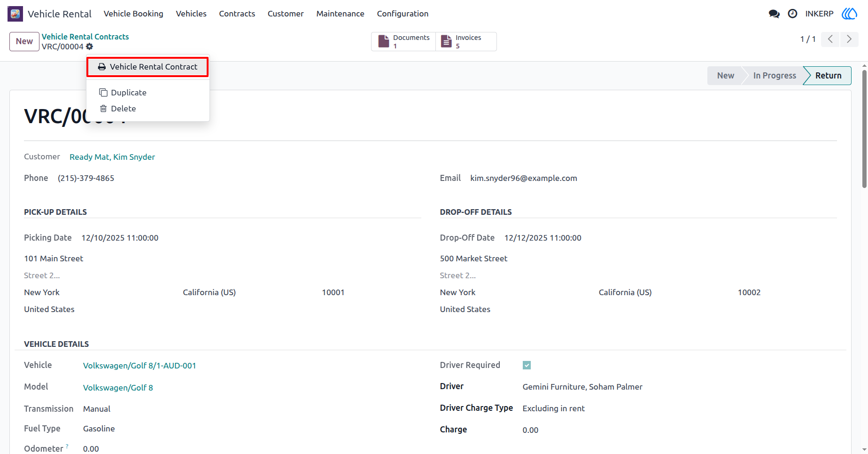
Task: Click the pick-up zip code 10001
Action: tap(333, 292)
